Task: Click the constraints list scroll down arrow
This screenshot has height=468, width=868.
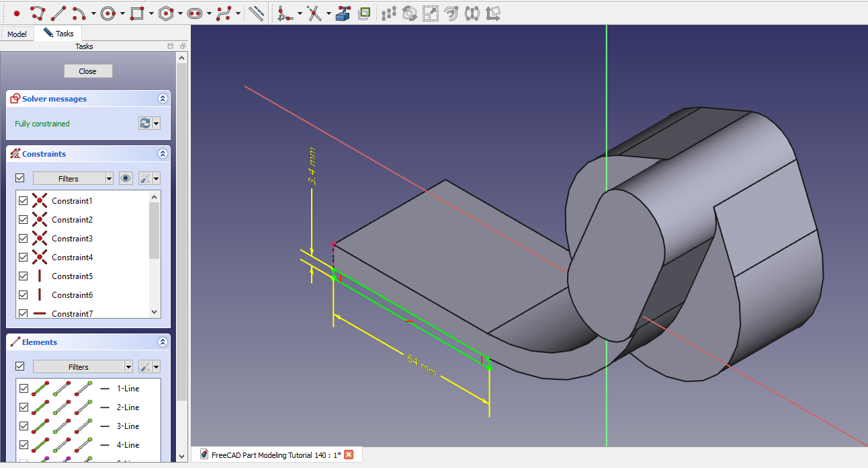Action: click(155, 312)
